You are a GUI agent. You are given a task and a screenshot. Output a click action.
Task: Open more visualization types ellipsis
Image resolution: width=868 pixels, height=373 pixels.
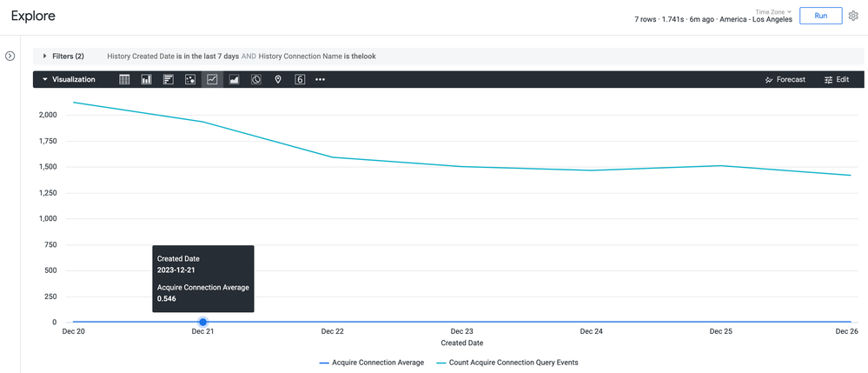tap(320, 79)
